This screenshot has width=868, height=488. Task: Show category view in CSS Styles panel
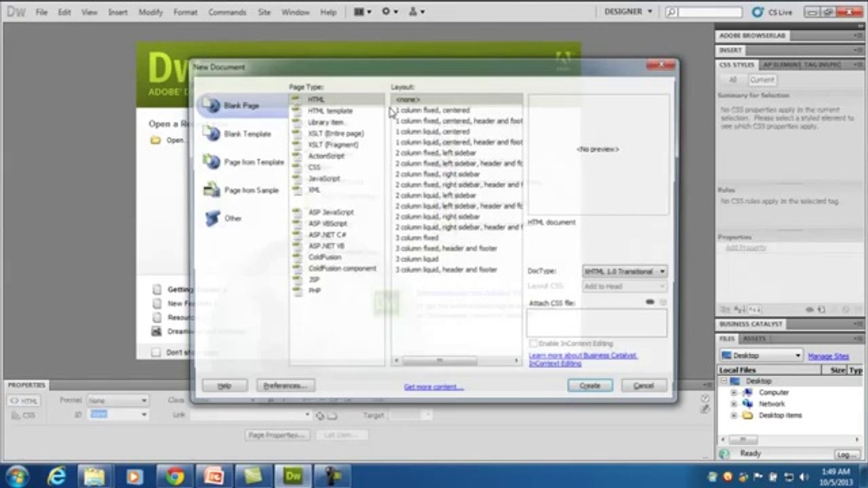[725, 309]
